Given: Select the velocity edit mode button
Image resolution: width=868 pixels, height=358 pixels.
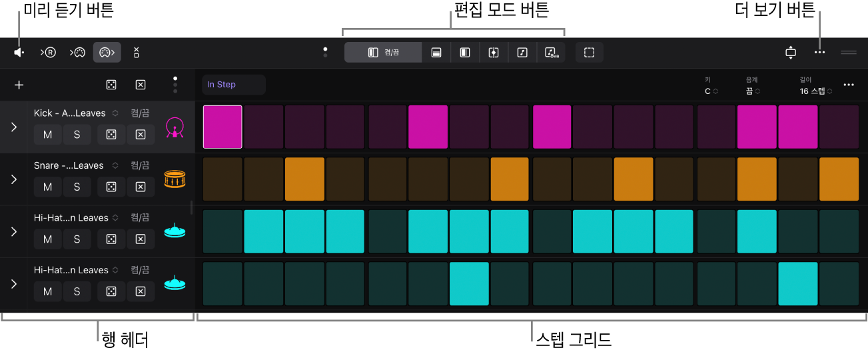Looking at the screenshot, I should (x=436, y=52).
